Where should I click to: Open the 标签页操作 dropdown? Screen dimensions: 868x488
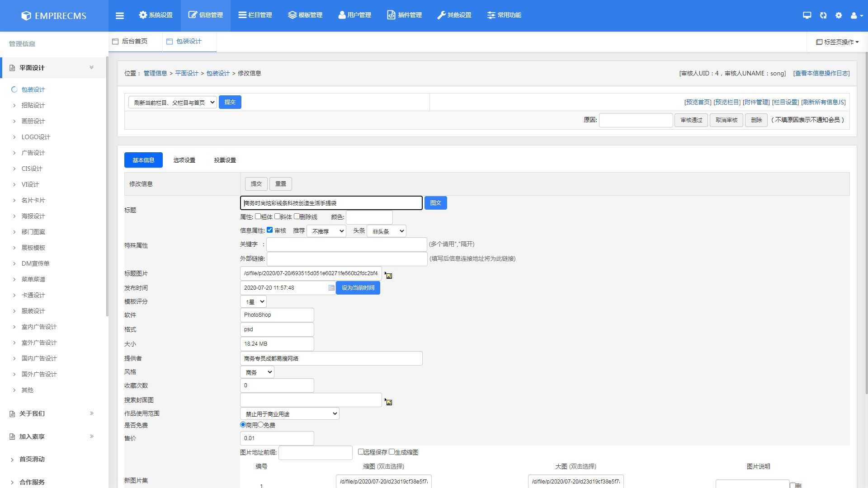tap(837, 42)
